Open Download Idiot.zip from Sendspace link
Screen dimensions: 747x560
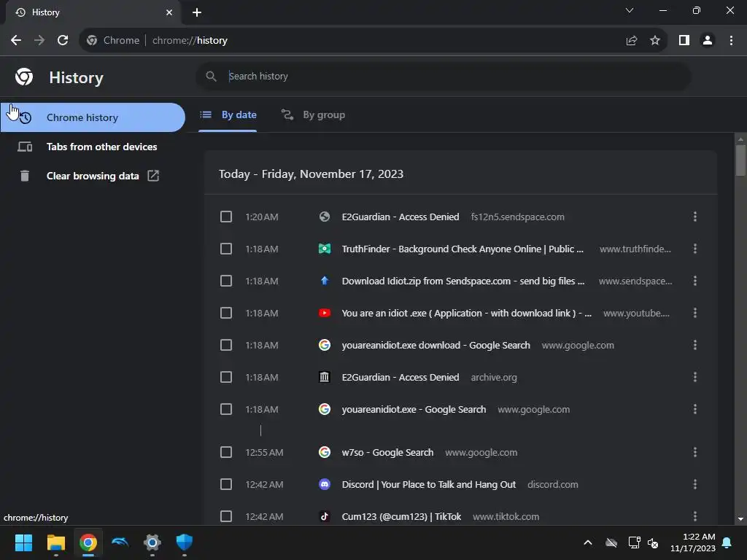(463, 281)
